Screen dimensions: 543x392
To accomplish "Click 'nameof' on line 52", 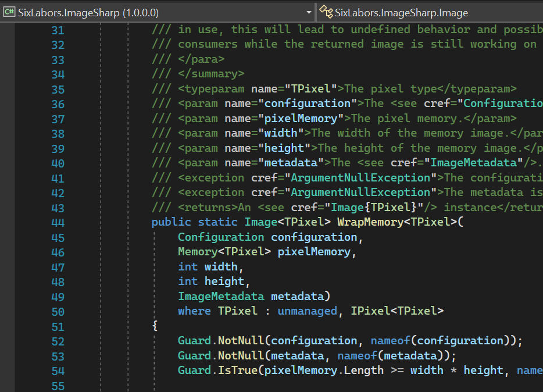I will (x=390, y=341).
